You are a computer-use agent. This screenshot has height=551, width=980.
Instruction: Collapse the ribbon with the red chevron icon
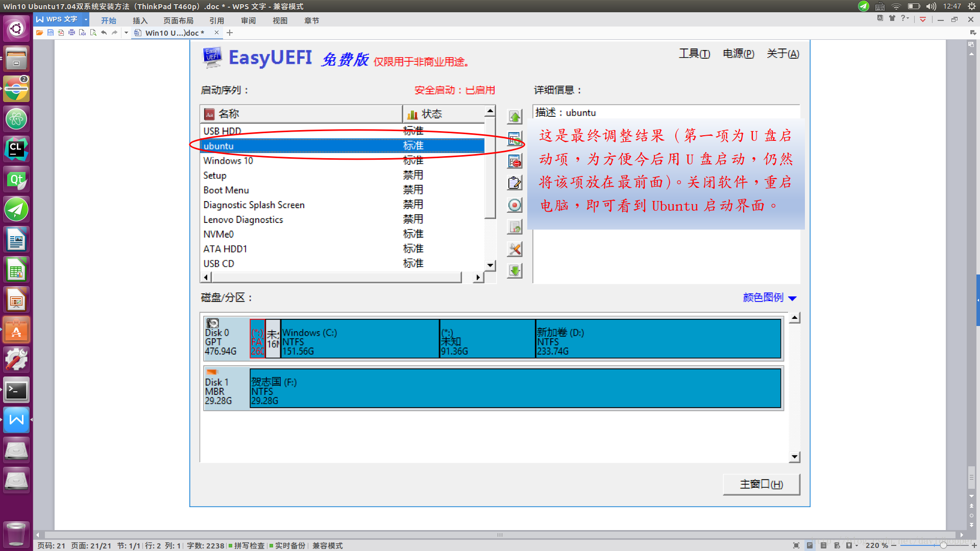tap(923, 19)
